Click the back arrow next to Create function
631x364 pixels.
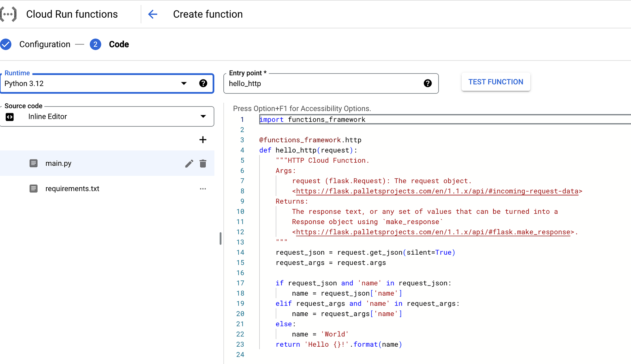[153, 14]
